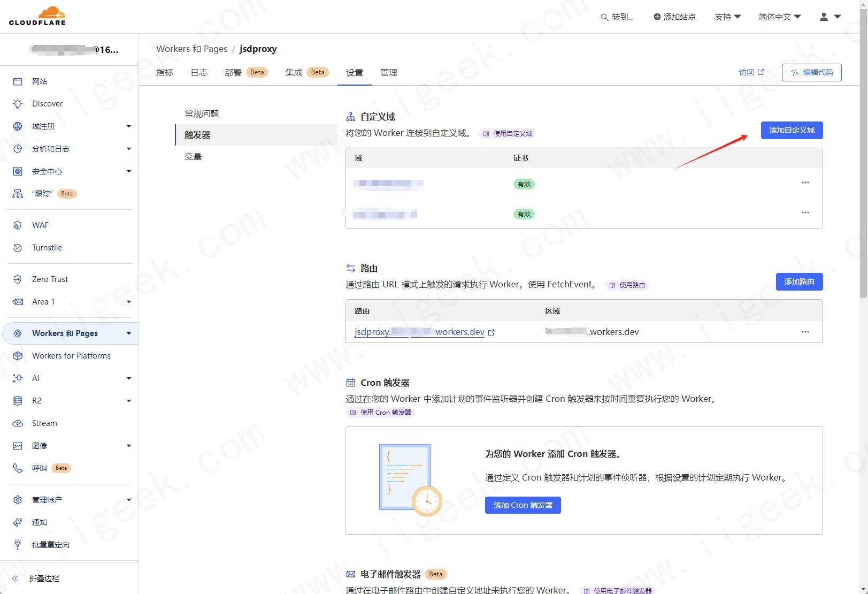Switch to the 日志 tab
Viewport: 868px width, 594px height.
[x=199, y=73]
